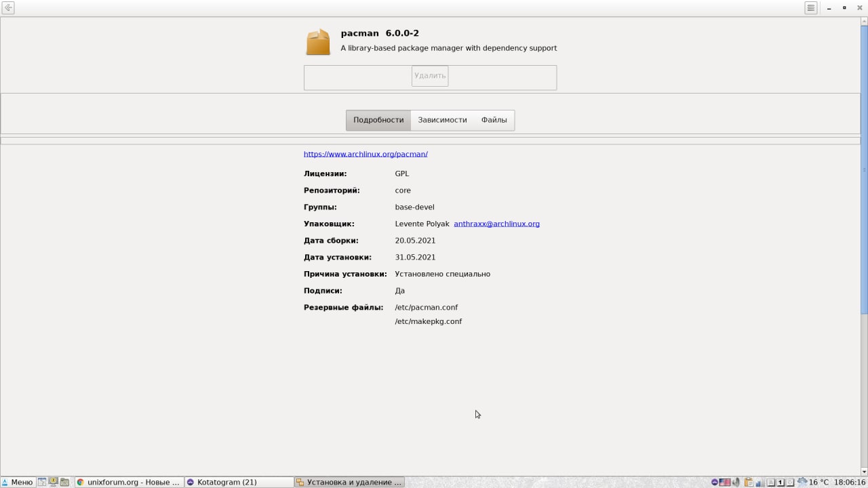Switch to the Зависимости tab

[x=442, y=120]
